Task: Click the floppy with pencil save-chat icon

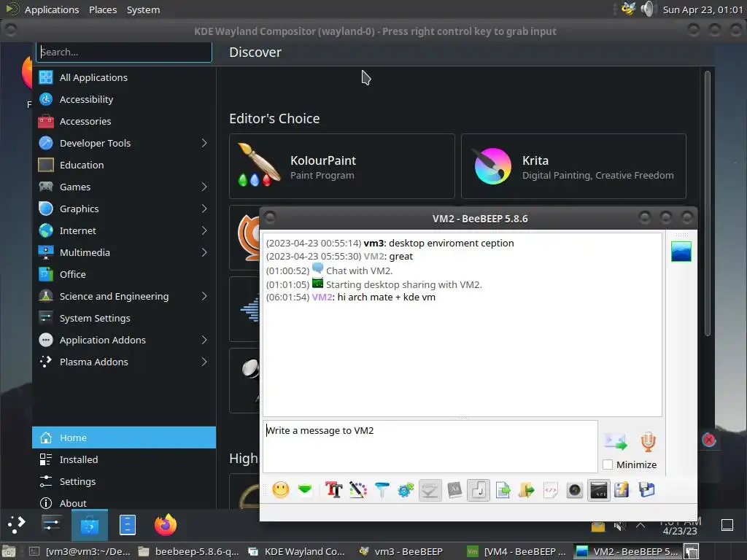Action: [622, 489]
